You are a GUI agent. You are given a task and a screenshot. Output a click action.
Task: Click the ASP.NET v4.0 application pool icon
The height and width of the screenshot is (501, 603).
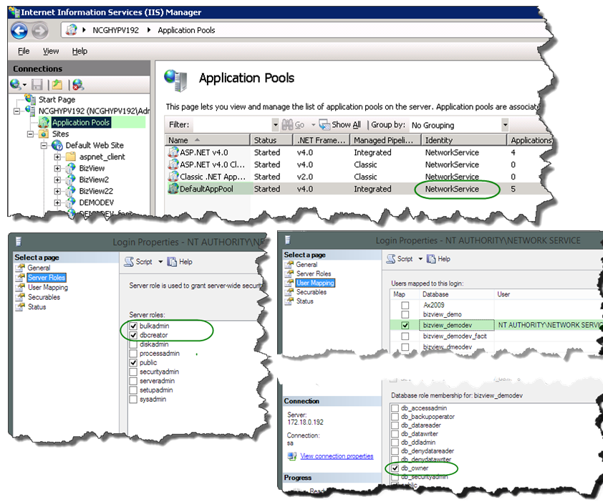click(173, 152)
